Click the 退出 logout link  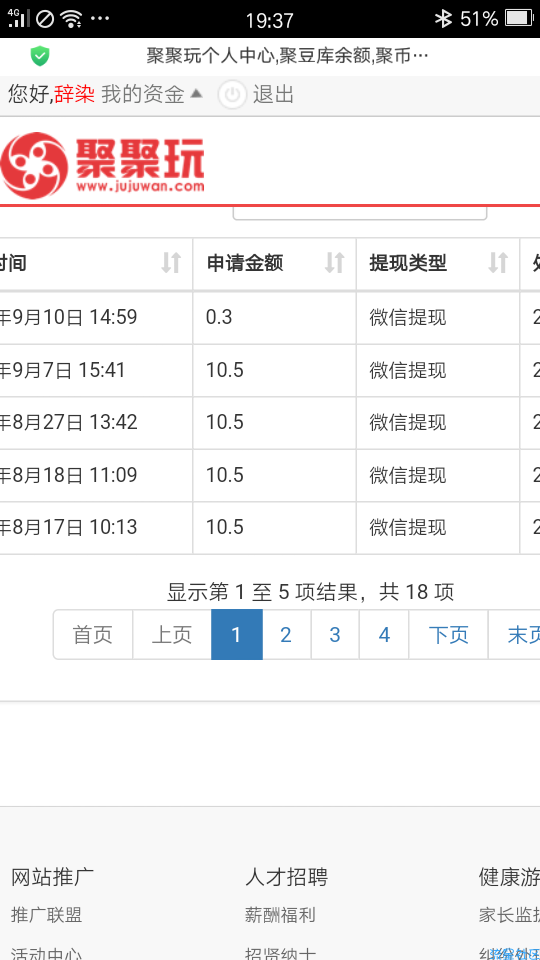click(273, 94)
